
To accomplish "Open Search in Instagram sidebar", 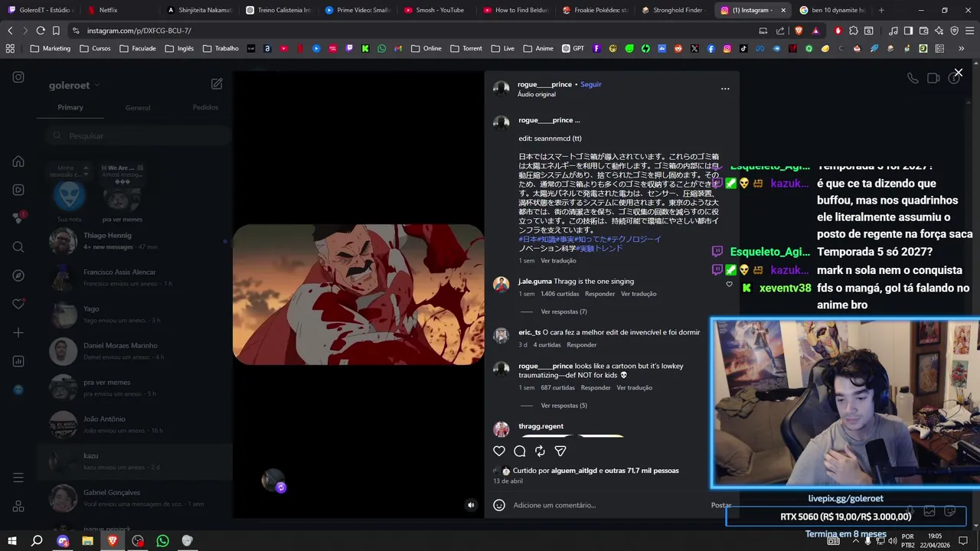I will 18,246.
